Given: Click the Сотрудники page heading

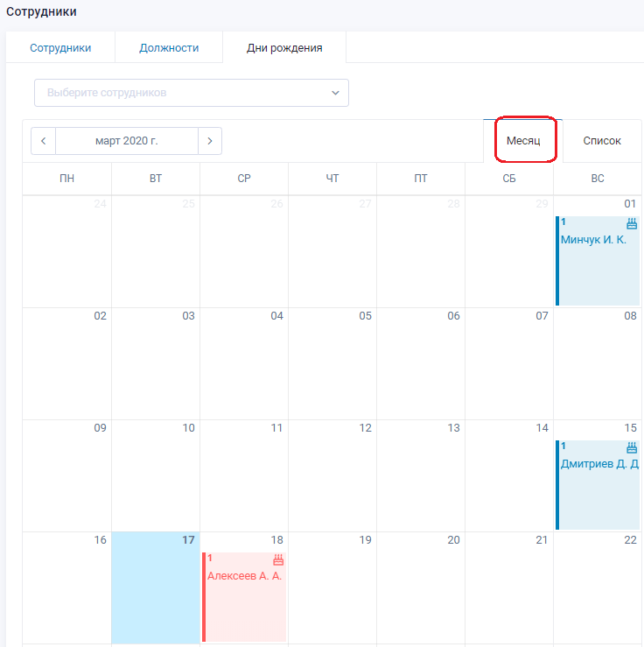Looking at the screenshot, I should 41,11.
